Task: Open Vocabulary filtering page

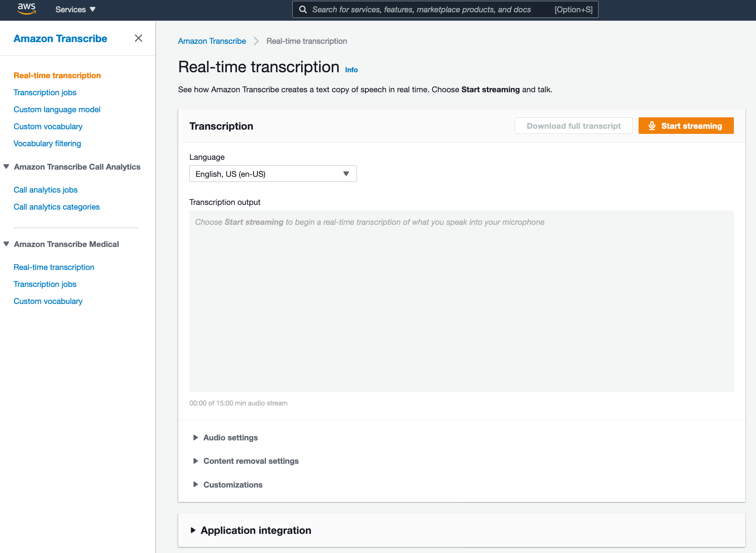Action: coord(47,143)
